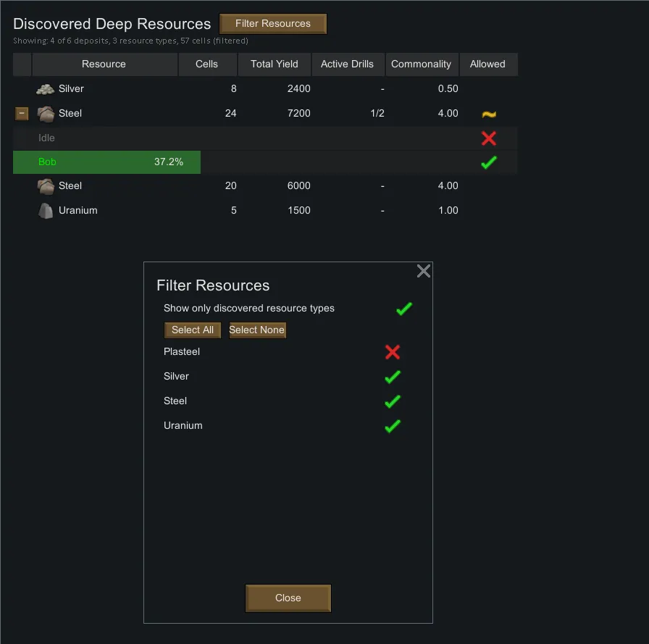Collapse the expanded Steel deposit row
Screen dimensions: 649x644
point(22,114)
